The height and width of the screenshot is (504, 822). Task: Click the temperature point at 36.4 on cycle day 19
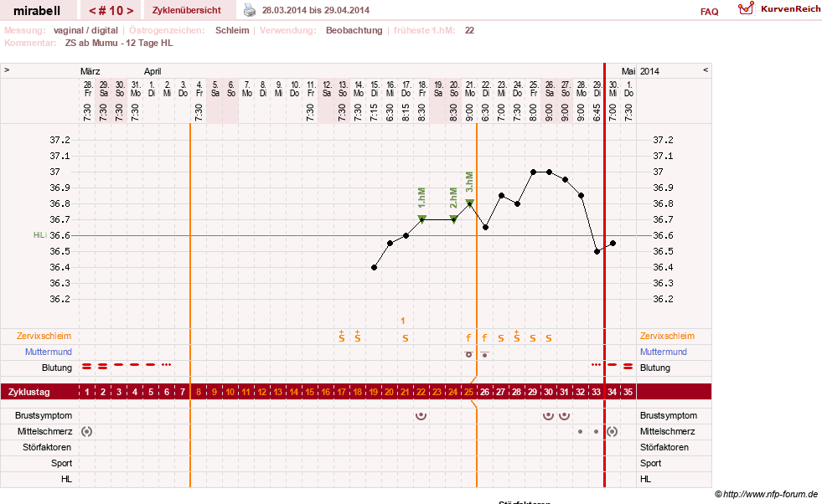coord(375,268)
